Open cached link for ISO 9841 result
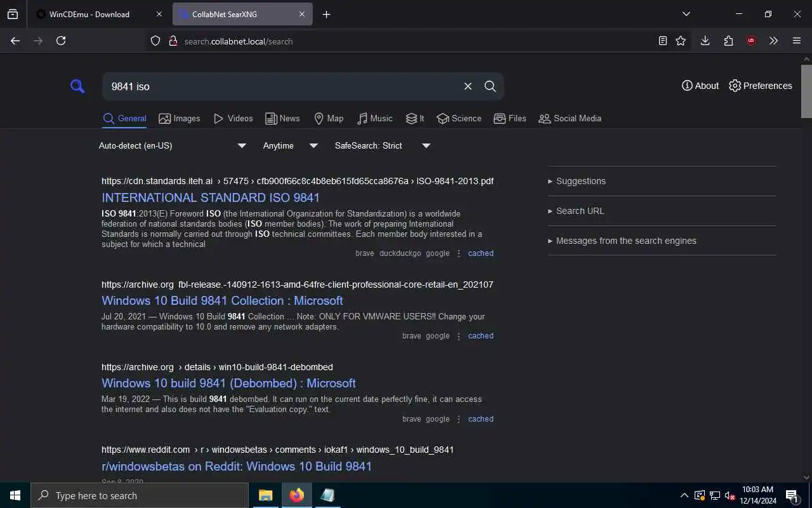The height and width of the screenshot is (508, 812). (481, 253)
